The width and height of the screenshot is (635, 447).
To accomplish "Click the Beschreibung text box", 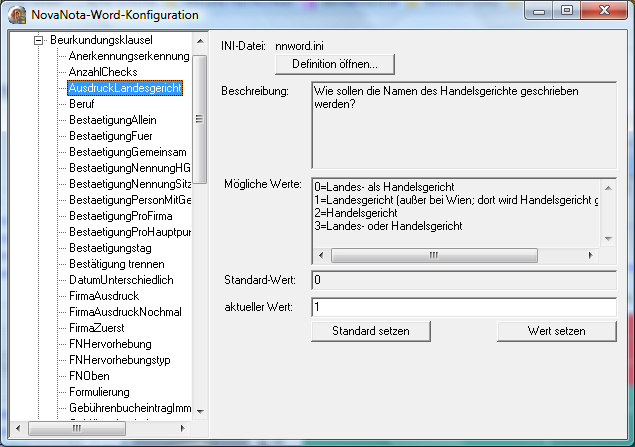I will [464, 125].
